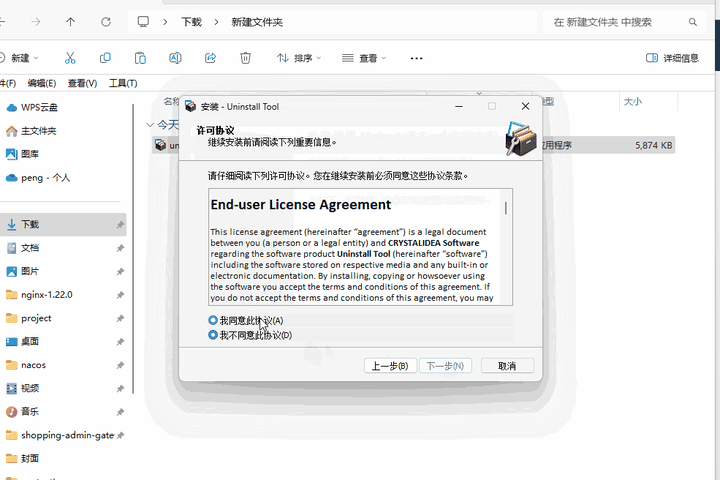Click the 5,874 KB file size cell
The width and height of the screenshot is (720, 480).
653,146
